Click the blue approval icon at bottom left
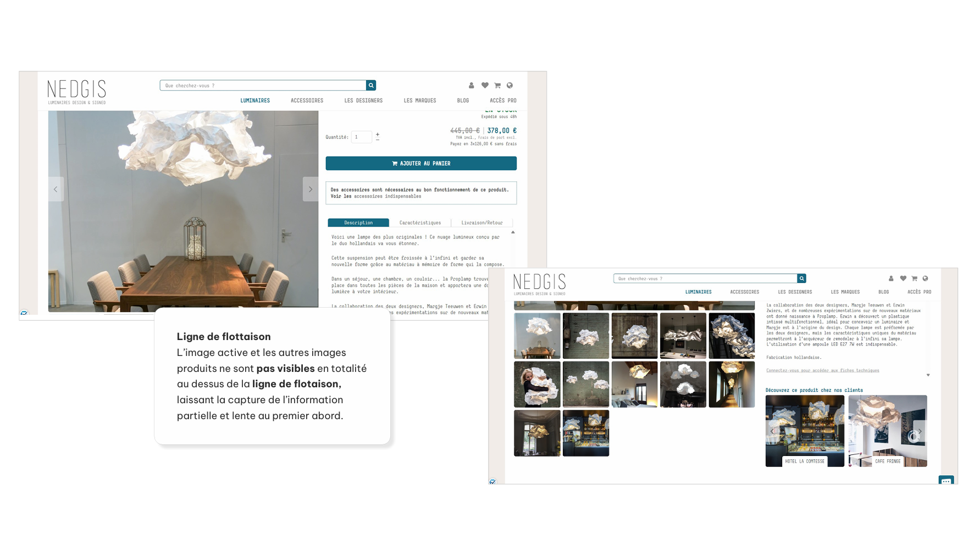This screenshot has width=980, height=551. pos(24,313)
